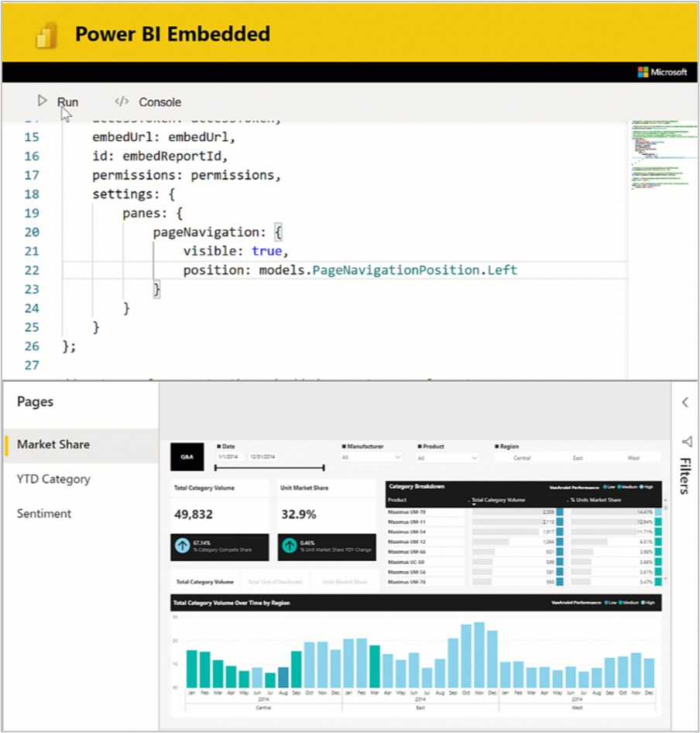The width and height of the screenshot is (700, 733).
Task: Click the Maximus UM-12 table row
Action: [x=523, y=542]
